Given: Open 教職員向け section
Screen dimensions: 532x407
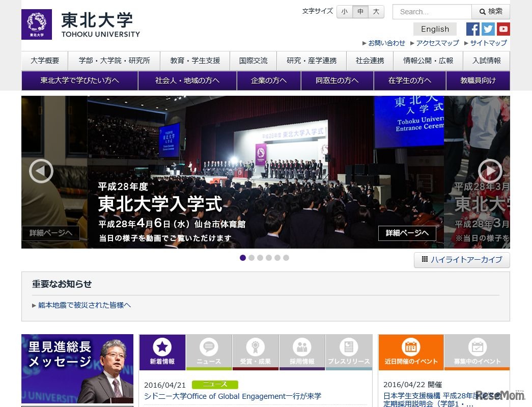Looking at the screenshot, I should click(478, 80).
